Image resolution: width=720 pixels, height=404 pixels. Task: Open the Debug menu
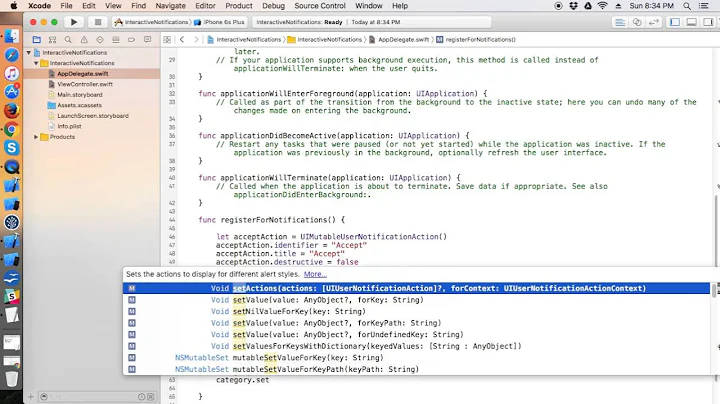click(x=273, y=6)
